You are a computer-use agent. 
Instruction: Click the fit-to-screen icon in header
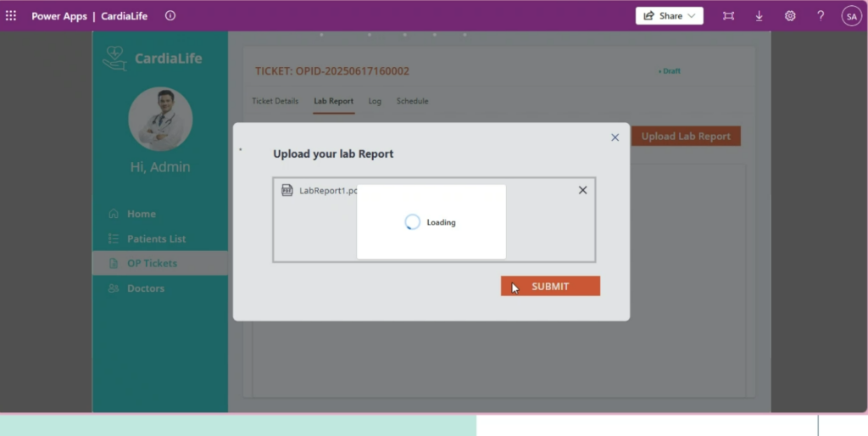(728, 16)
